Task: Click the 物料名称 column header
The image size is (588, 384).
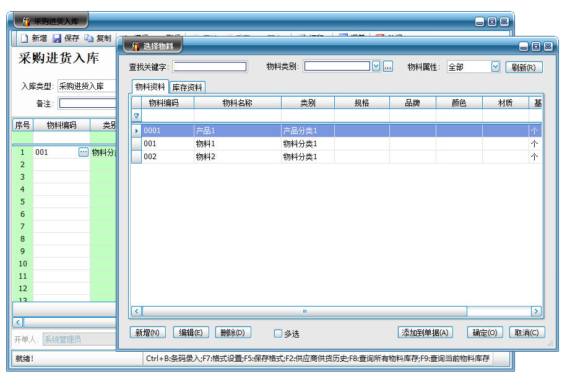Action: point(238,103)
